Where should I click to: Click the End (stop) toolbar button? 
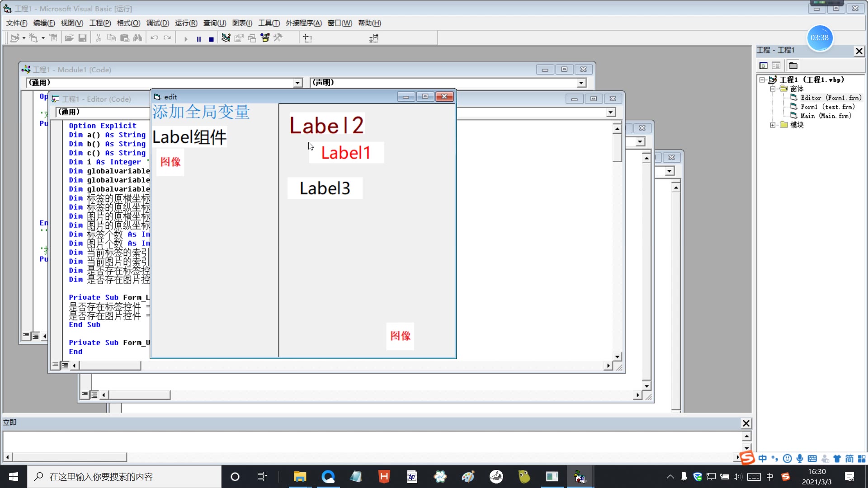211,39
